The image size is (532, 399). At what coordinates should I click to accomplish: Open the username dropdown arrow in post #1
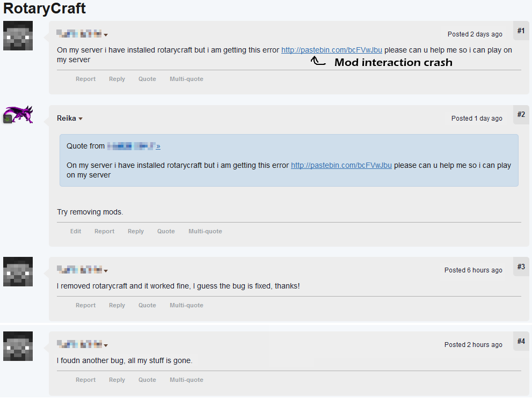click(x=106, y=35)
